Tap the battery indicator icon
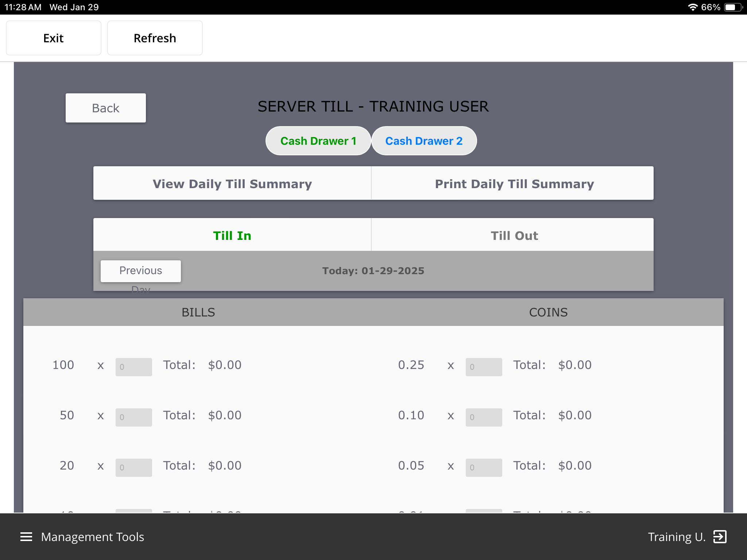The width and height of the screenshot is (747, 560). pyautogui.click(x=734, y=7)
